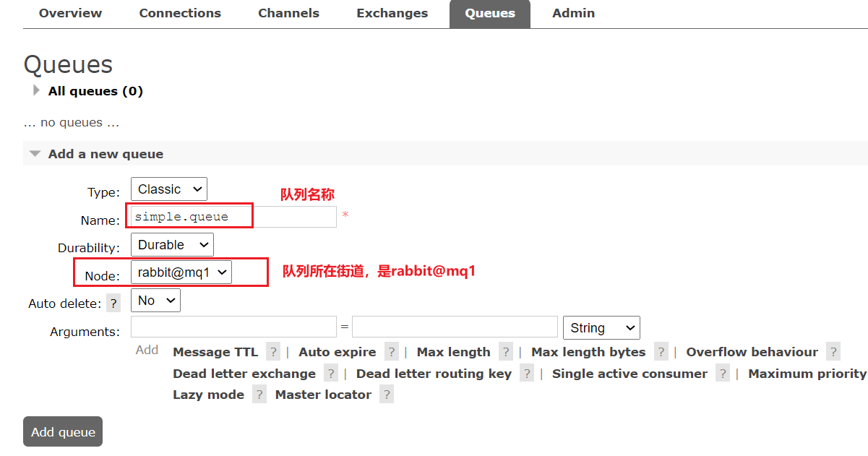The image size is (868, 456).
Task: Click the queue Name input field
Action: [x=233, y=217]
